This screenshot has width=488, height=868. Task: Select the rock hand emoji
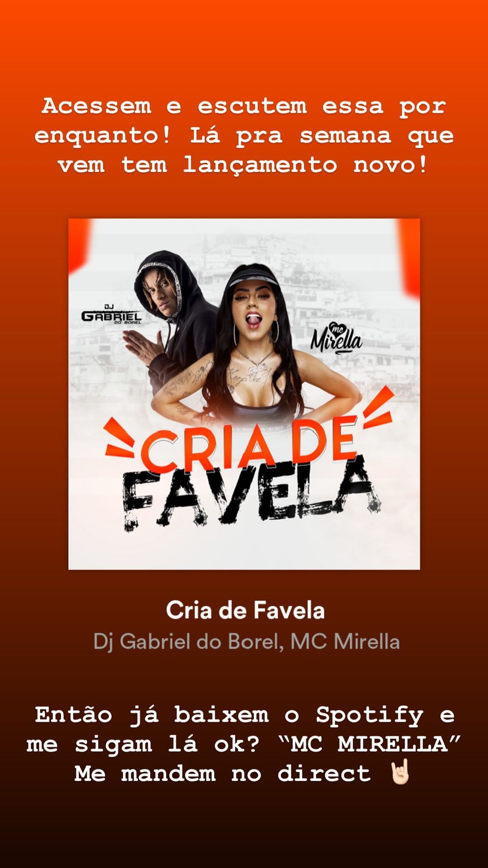pyautogui.click(x=400, y=772)
